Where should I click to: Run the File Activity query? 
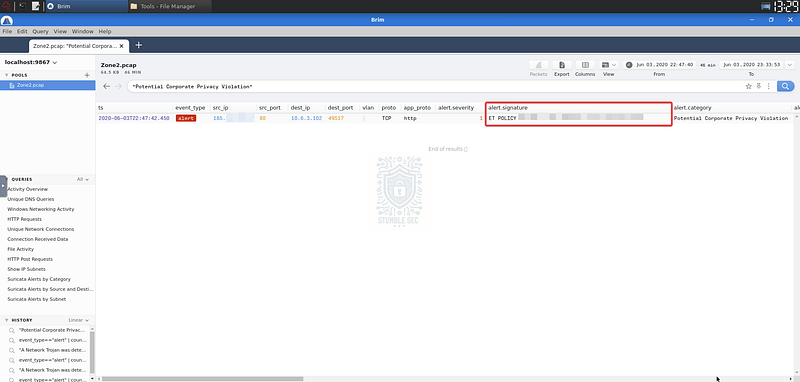(x=20, y=249)
